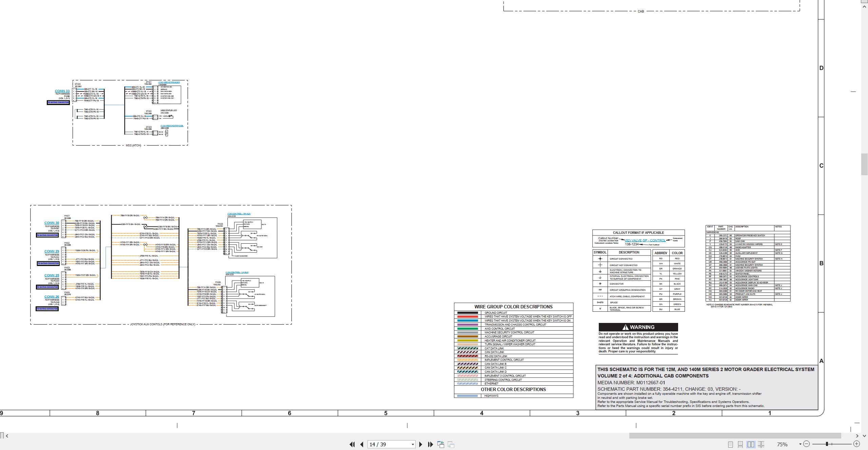This screenshot has width=868, height=450.
Task: Go to the first page
Action: point(352,444)
